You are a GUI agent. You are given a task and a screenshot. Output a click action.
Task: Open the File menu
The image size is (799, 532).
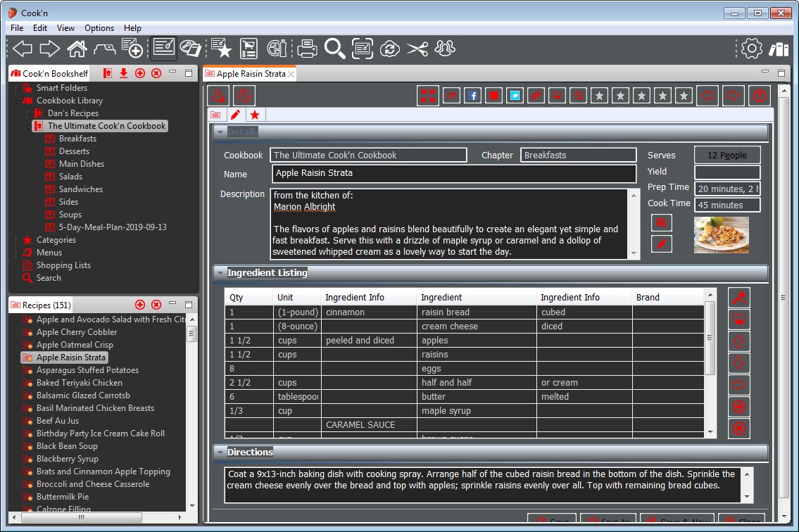pos(17,28)
